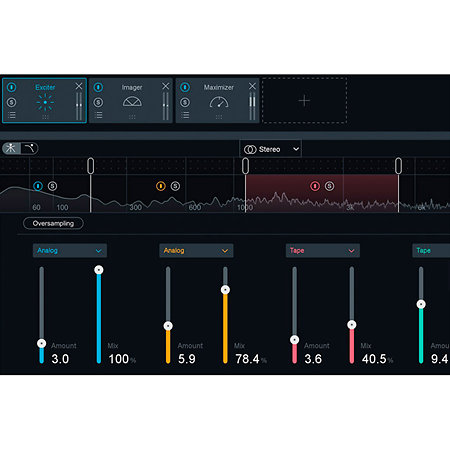Open the Stereo channel mode dropdown
This screenshot has width=450, height=450.
270,149
